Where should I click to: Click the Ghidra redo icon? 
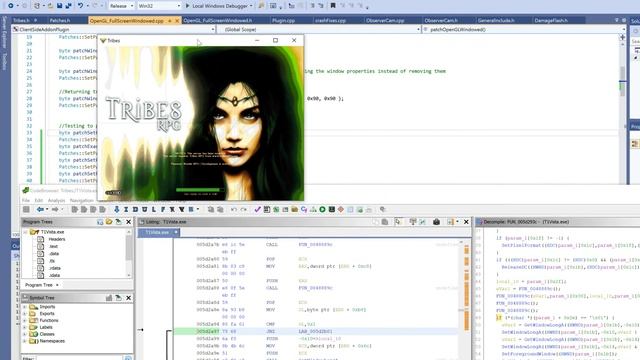pos(243,209)
